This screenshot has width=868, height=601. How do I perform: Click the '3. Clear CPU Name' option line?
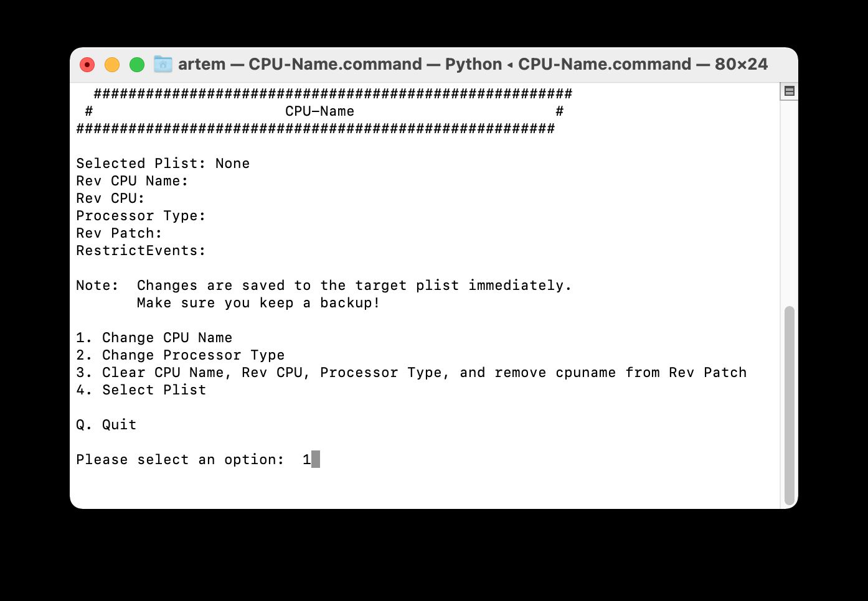click(411, 373)
